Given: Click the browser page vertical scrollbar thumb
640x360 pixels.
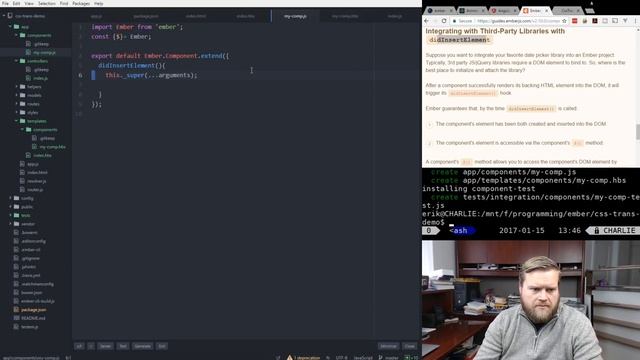Looking at the screenshot, I should (x=637, y=131).
